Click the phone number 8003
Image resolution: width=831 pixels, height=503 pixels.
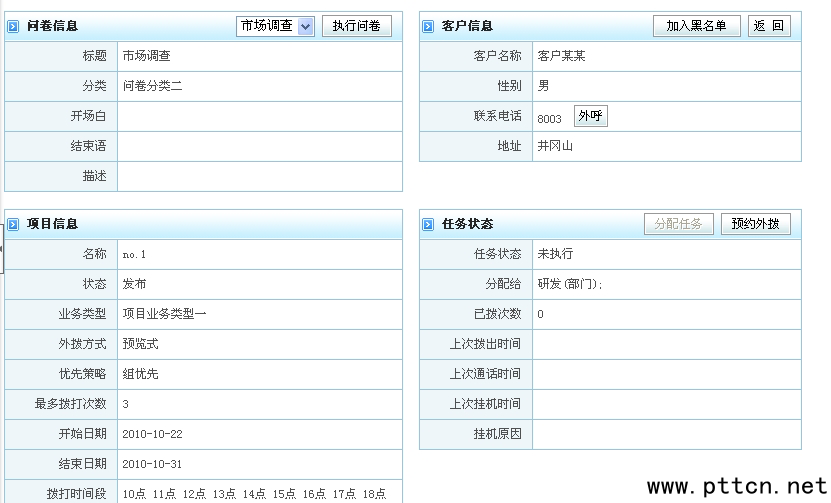pyautogui.click(x=549, y=118)
